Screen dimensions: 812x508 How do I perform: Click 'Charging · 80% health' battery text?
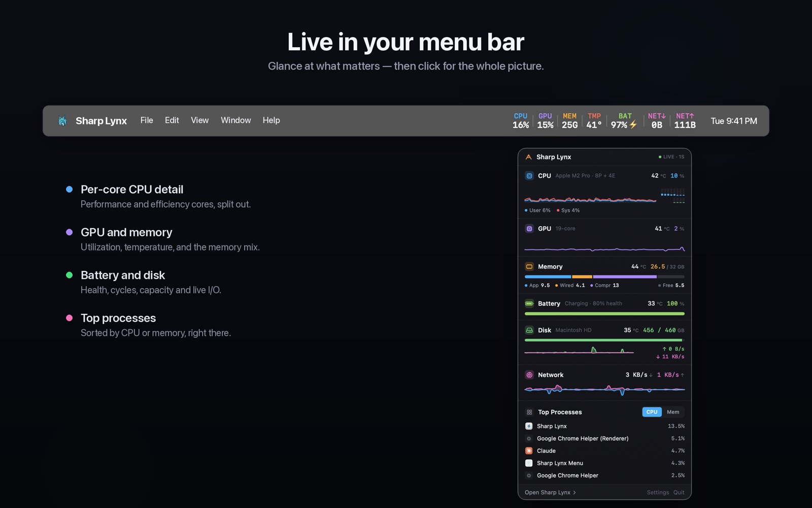(x=593, y=303)
